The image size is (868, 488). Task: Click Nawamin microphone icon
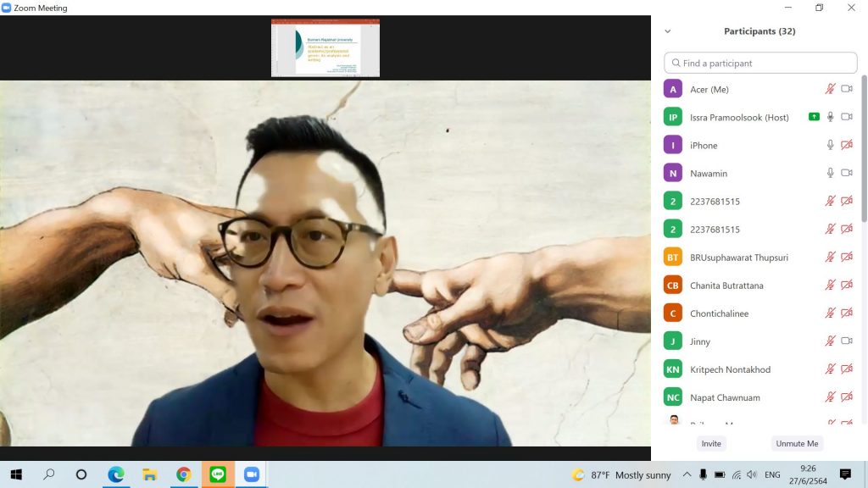pos(830,173)
